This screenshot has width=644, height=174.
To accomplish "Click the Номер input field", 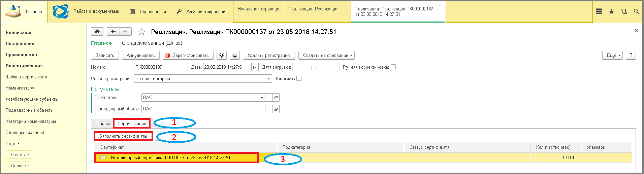I will pyautogui.click(x=161, y=67).
